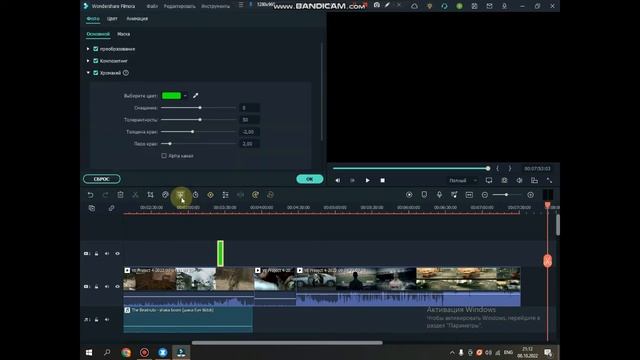Take a snapshot of the preview
This screenshot has height=360, width=640.
click(504, 180)
